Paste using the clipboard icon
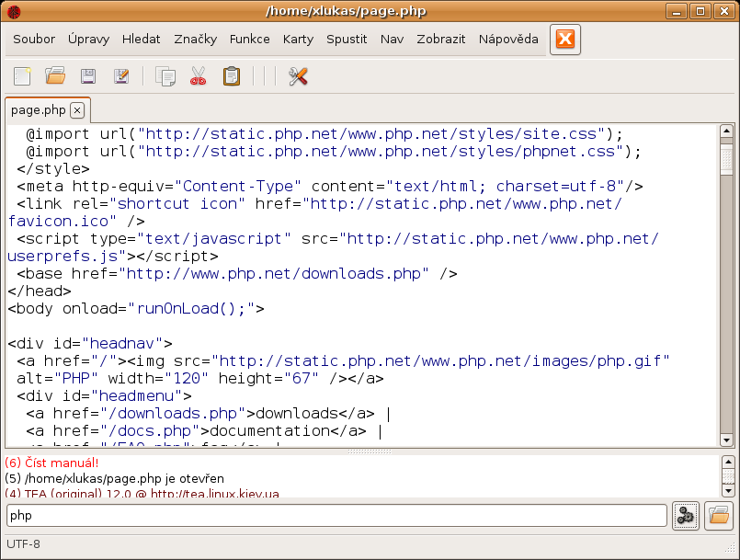 [232, 76]
